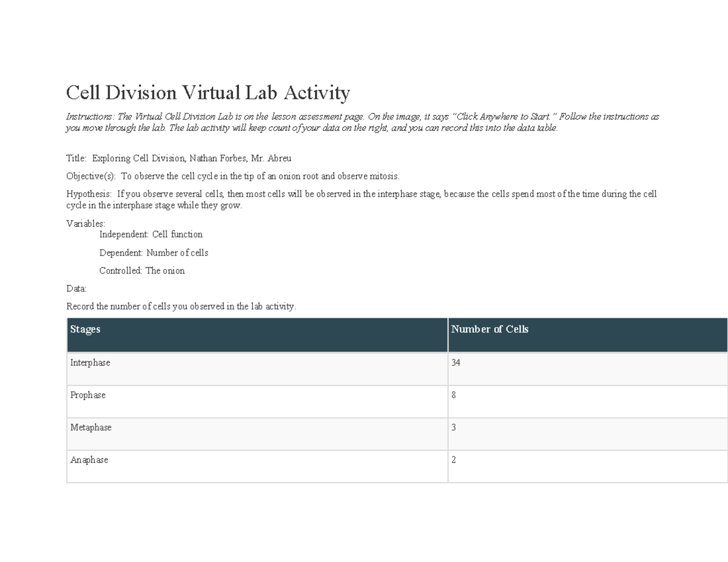The height and width of the screenshot is (562, 728).
Task: Select the 'Record the number of cells' sentence
Action: pyautogui.click(x=180, y=306)
